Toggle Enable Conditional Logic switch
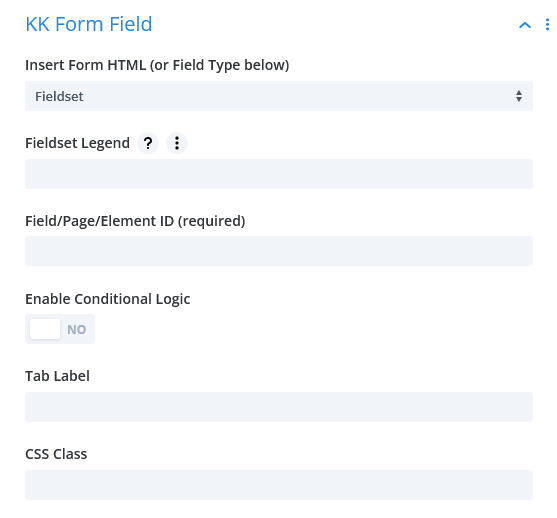The height and width of the screenshot is (518, 557). [60, 329]
